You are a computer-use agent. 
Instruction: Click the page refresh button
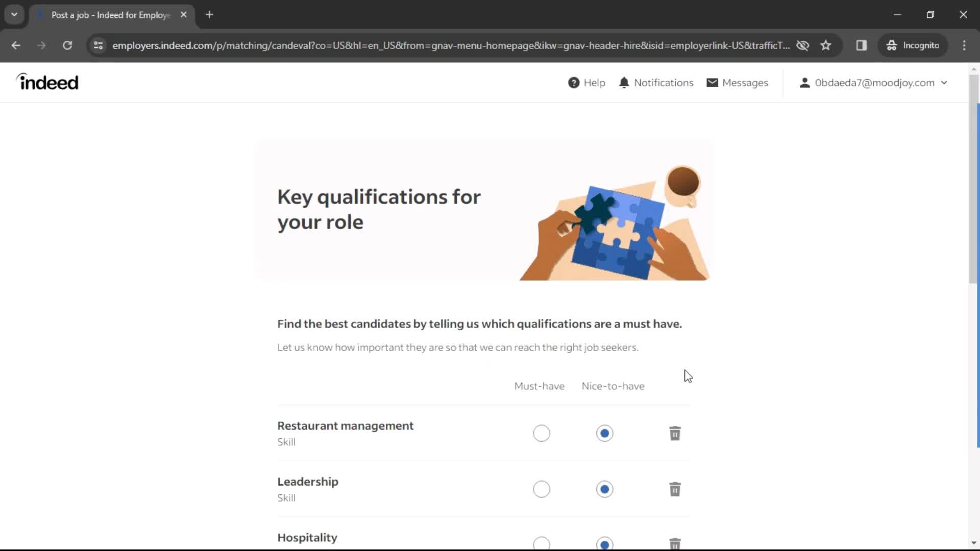67,45
